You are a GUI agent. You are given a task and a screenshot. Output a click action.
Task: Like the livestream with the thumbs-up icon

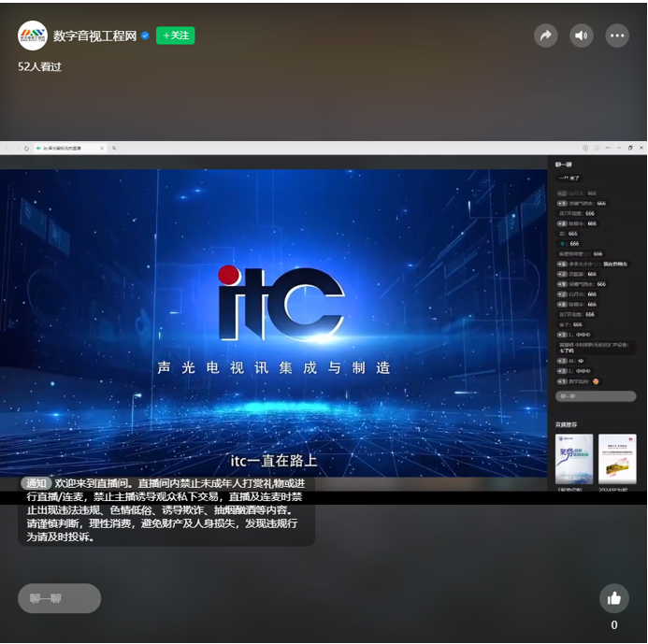614,598
